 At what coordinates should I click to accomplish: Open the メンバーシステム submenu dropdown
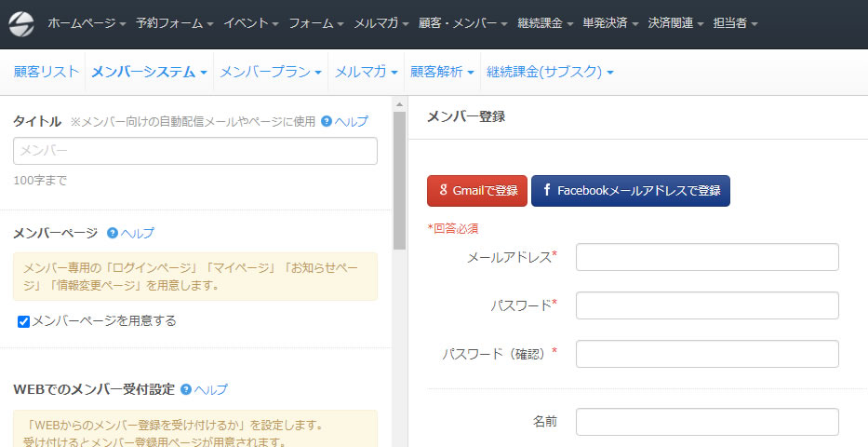coord(149,72)
